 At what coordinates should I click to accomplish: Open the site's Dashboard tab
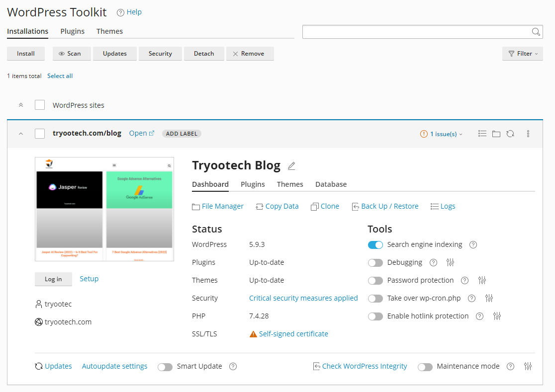[x=210, y=184]
